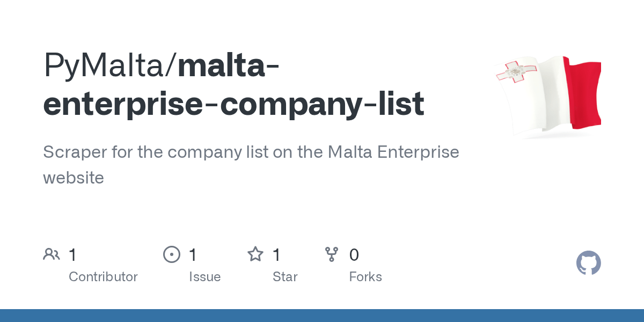
Task: Open the Malta flag image
Action: [x=547, y=97]
